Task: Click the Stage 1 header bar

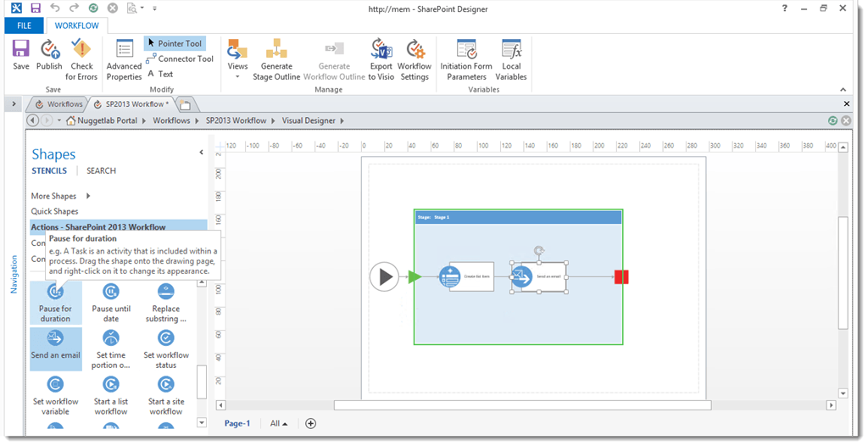Action: tap(518, 217)
